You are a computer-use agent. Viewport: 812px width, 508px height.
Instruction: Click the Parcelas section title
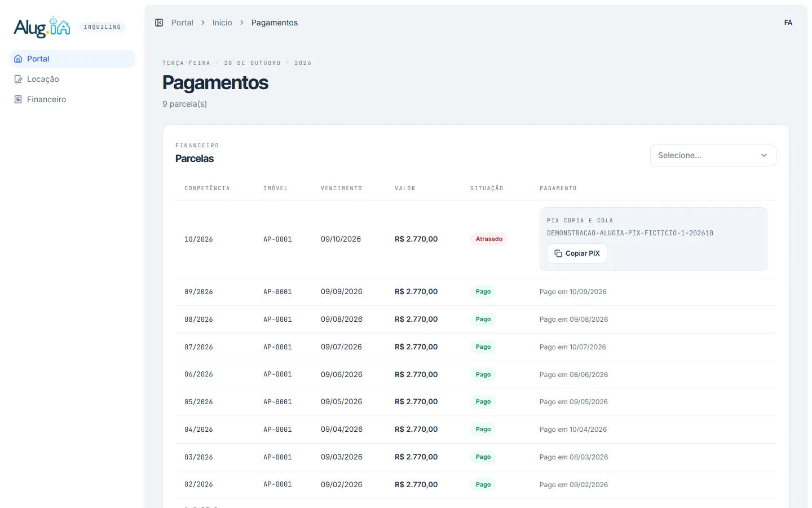[195, 159]
